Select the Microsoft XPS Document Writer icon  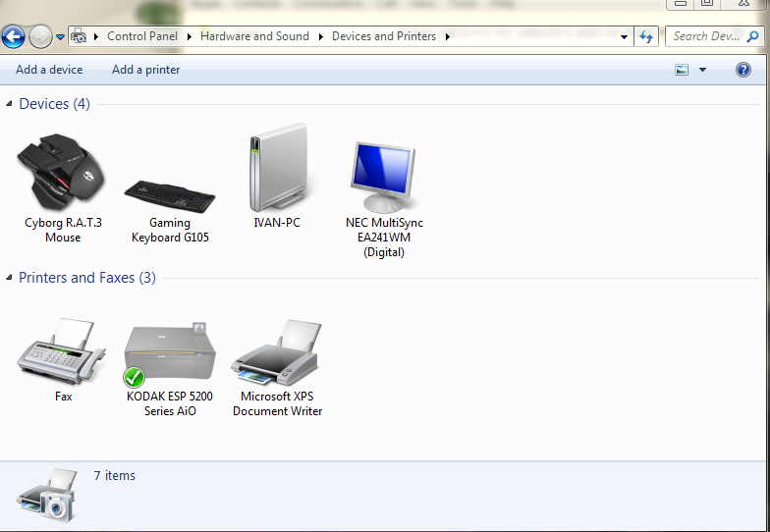pyautogui.click(x=277, y=353)
